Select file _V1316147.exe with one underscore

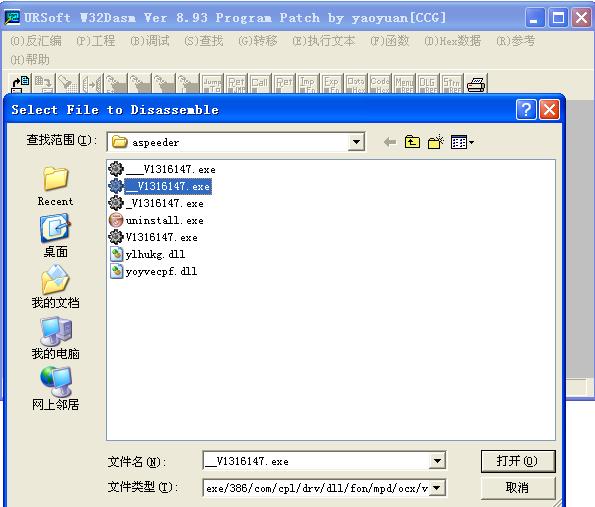point(156,203)
